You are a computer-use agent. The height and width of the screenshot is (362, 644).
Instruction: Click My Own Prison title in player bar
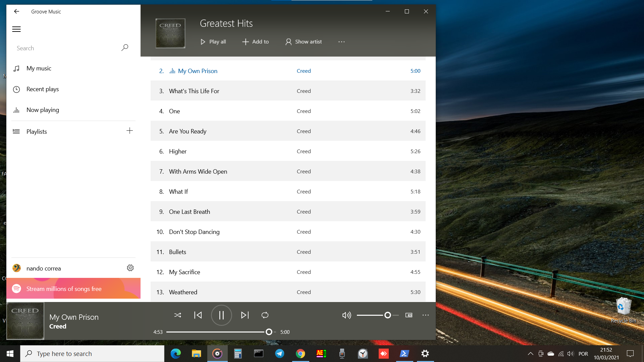[x=74, y=317]
